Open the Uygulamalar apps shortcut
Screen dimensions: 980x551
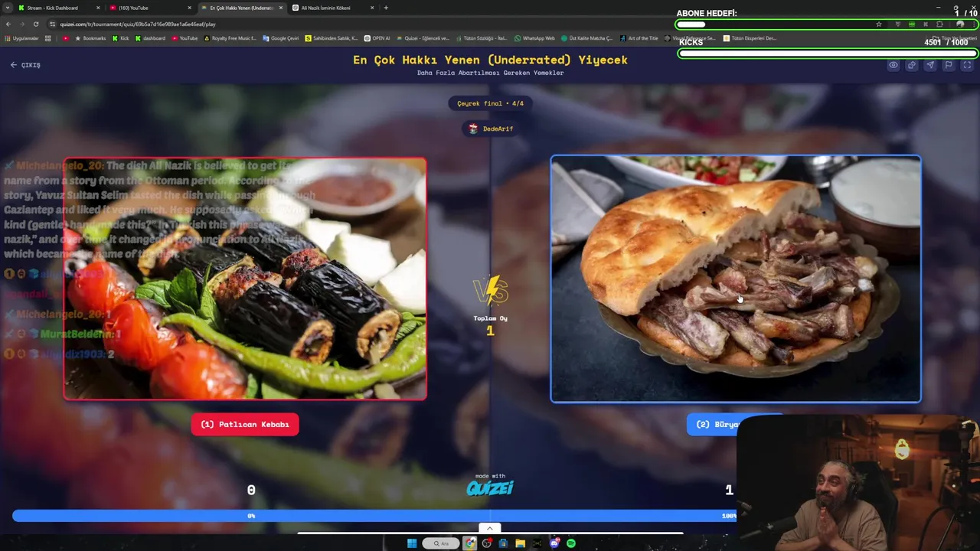(21, 38)
